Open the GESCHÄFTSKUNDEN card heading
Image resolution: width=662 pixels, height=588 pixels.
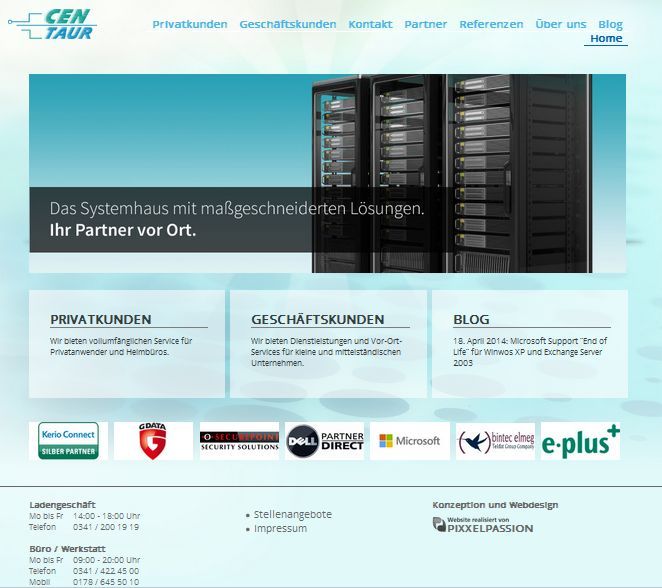[317, 320]
